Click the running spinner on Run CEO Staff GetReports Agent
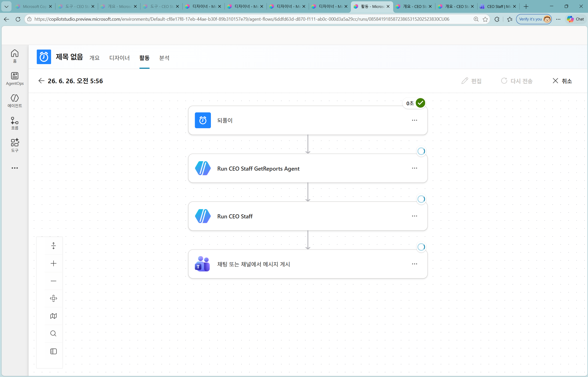The width and height of the screenshot is (588, 377). point(421,151)
